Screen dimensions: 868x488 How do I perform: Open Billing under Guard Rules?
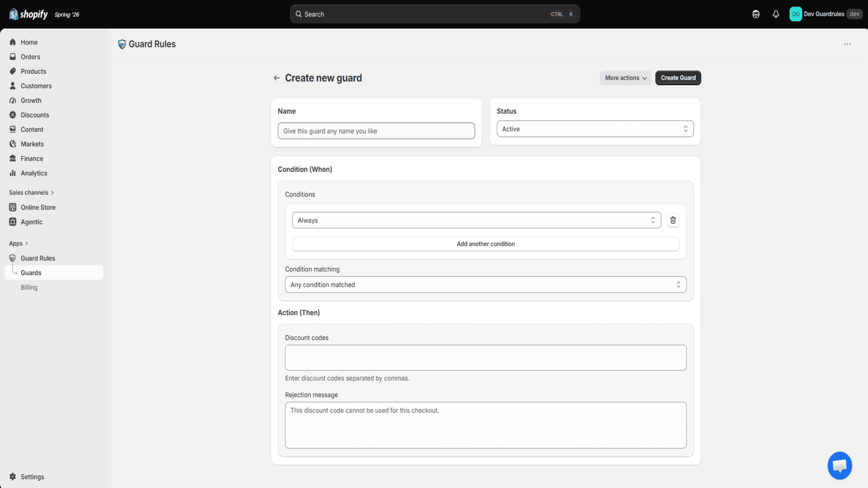pos(29,287)
